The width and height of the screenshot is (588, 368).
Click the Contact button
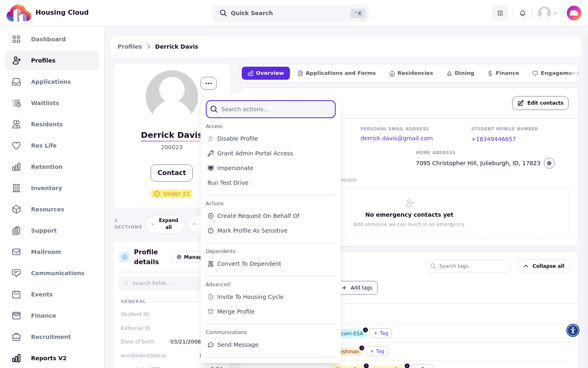(x=171, y=173)
